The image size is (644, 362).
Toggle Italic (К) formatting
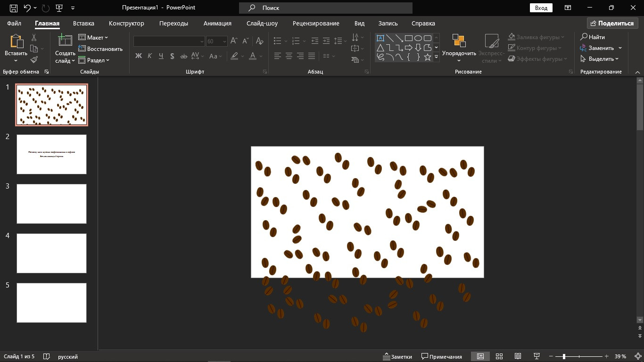[x=149, y=56]
